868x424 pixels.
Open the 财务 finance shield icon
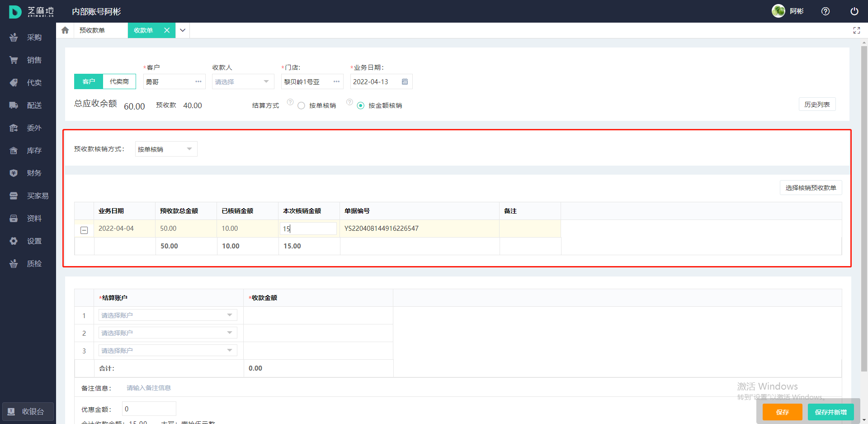[x=14, y=173]
